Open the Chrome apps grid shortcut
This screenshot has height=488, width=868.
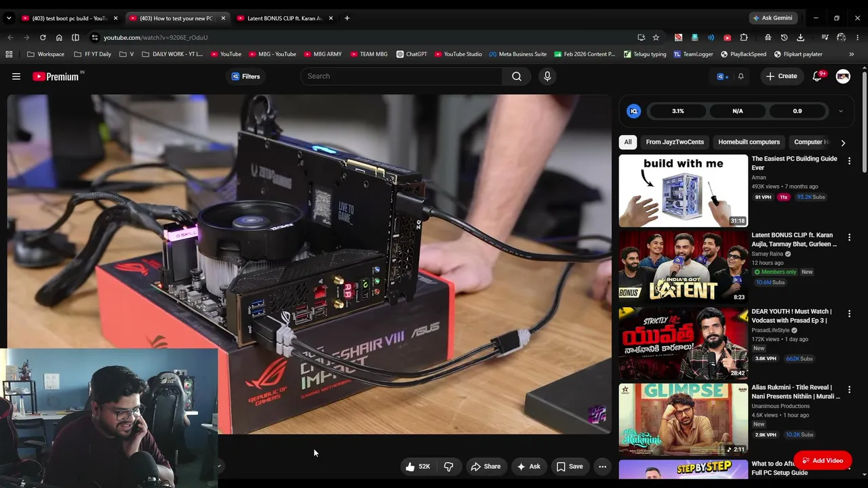coord(9,54)
